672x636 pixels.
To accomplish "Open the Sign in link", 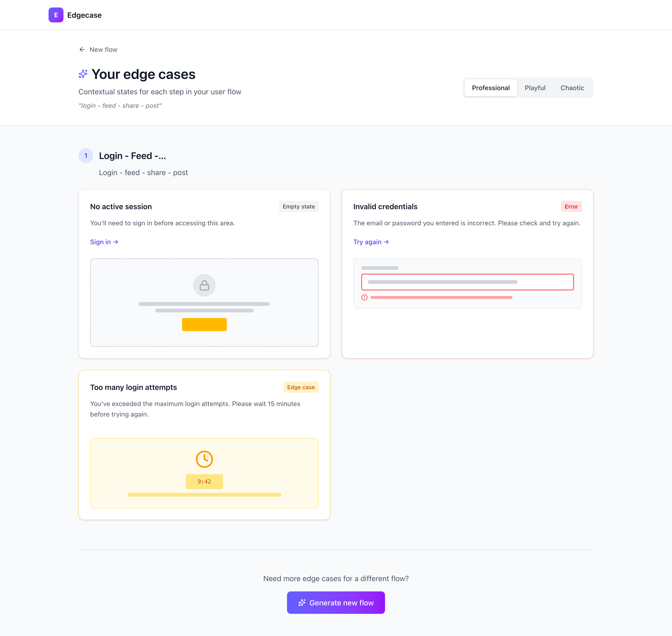I will (x=104, y=242).
